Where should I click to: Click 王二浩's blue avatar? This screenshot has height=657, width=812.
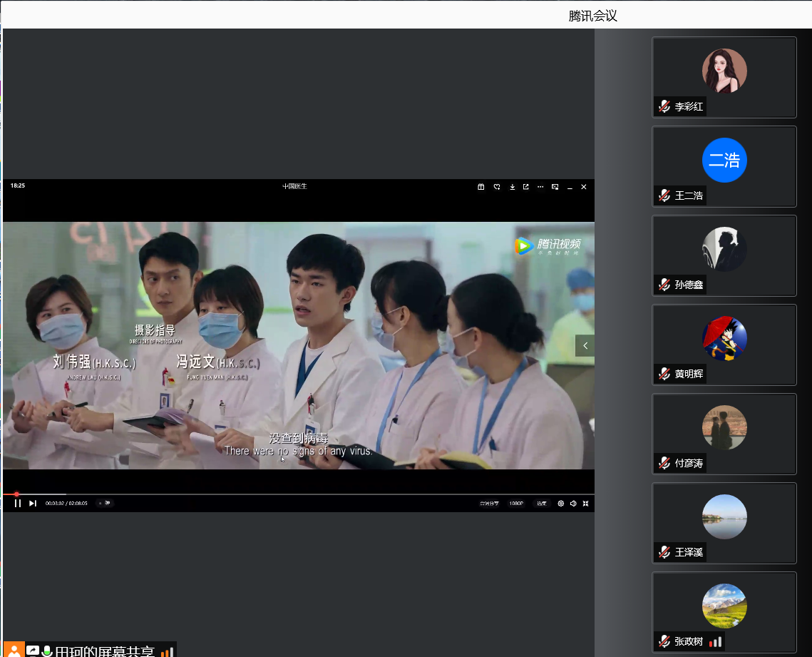pyautogui.click(x=724, y=160)
